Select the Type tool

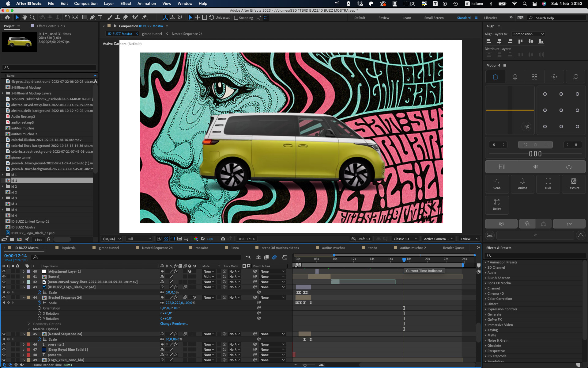tap(100, 17)
